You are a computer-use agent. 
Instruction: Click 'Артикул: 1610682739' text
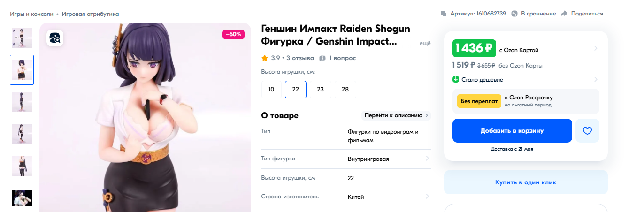(478, 14)
